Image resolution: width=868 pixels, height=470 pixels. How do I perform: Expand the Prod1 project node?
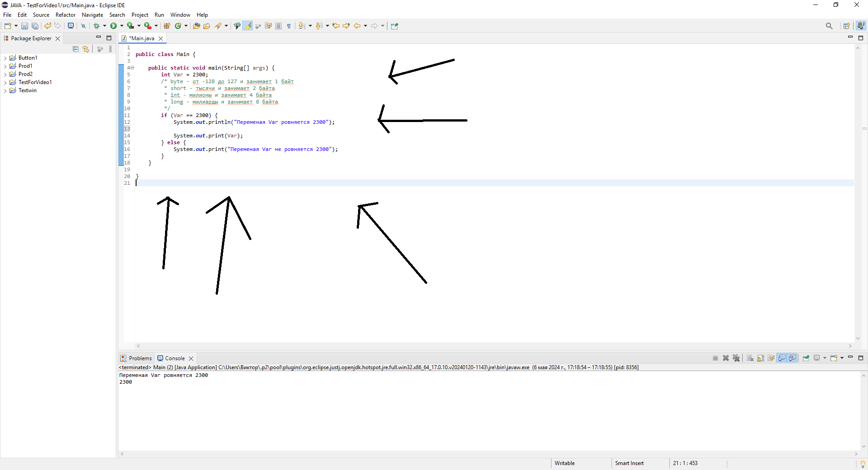click(x=5, y=66)
